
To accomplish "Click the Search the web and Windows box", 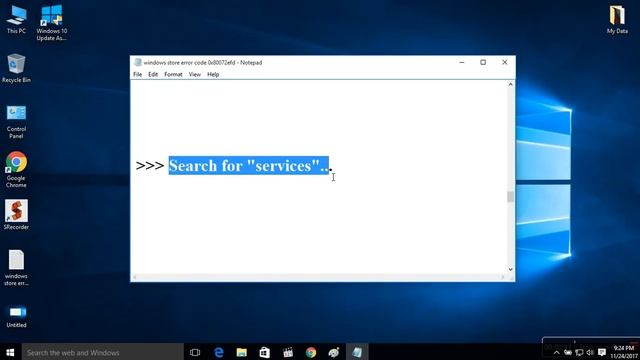I will click(x=102, y=352).
